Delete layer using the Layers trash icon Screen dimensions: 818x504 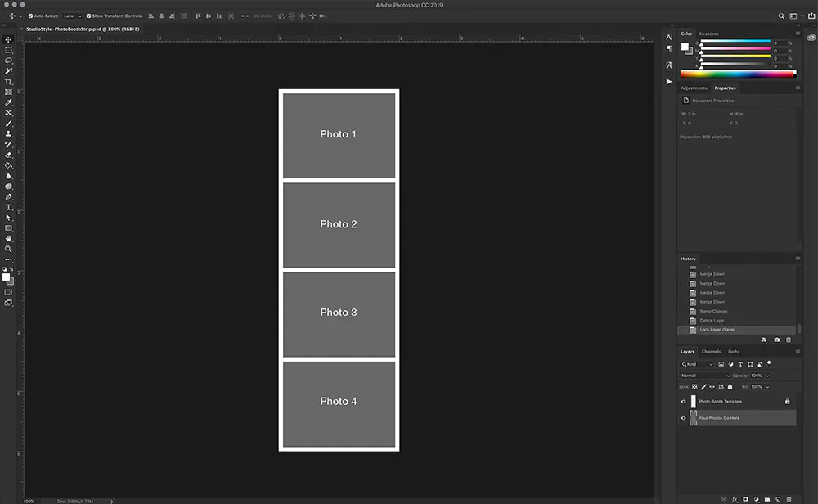click(x=789, y=499)
